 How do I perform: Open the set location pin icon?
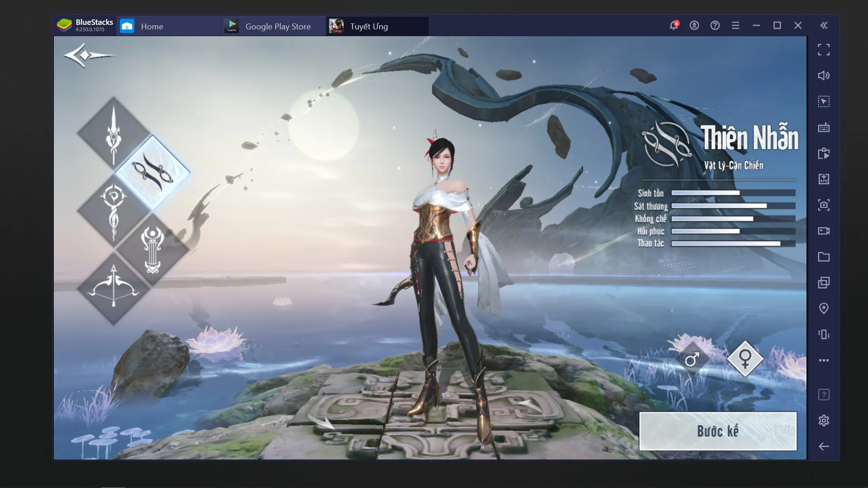[x=824, y=309]
